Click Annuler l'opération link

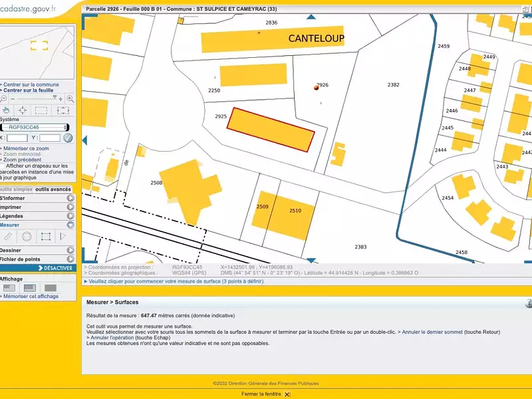click(112, 338)
